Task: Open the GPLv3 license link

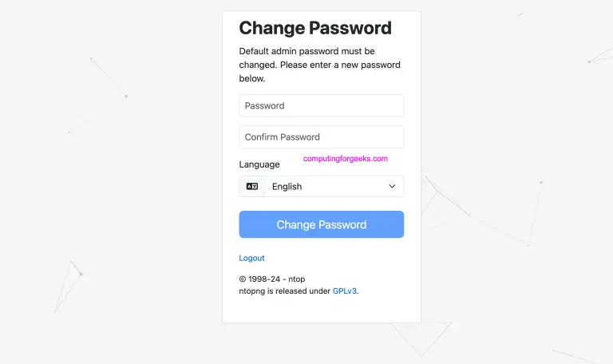Action: (x=345, y=291)
